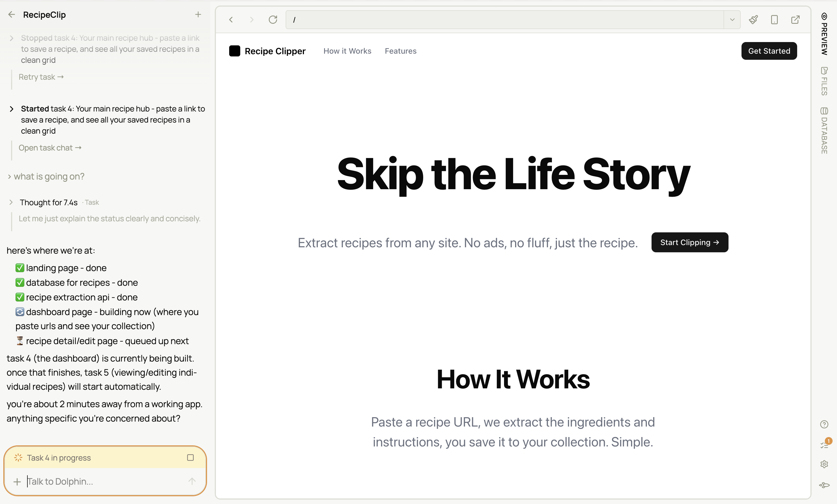837x504 pixels.
Task: Switch to the DATABASE side tab
Action: [824, 131]
